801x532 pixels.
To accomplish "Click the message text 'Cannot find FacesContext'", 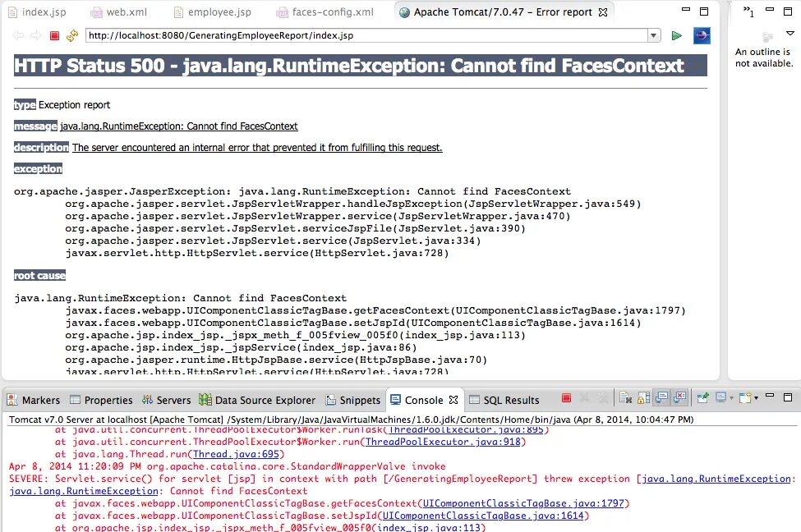I will 242,126.
